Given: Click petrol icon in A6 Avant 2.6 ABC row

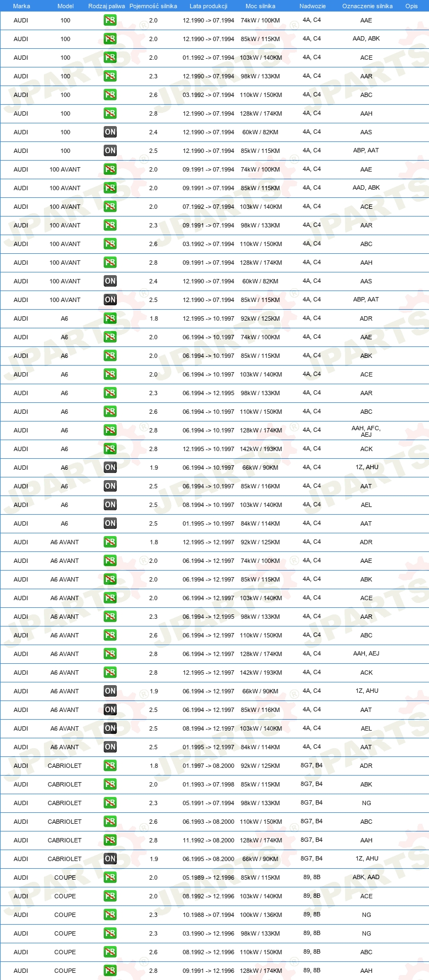Looking at the screenshot, I should (x=110, y=635).
